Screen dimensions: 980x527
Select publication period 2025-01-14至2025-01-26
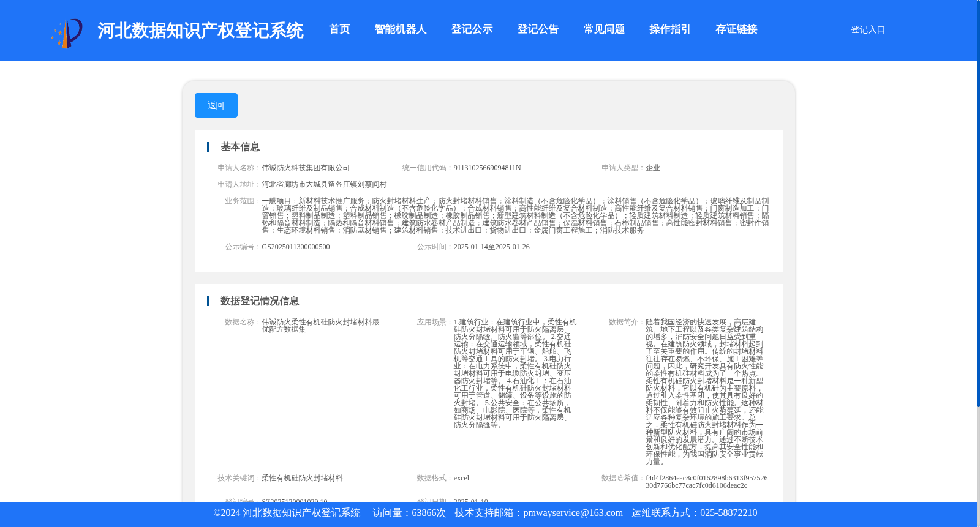(x=491, y=247)
